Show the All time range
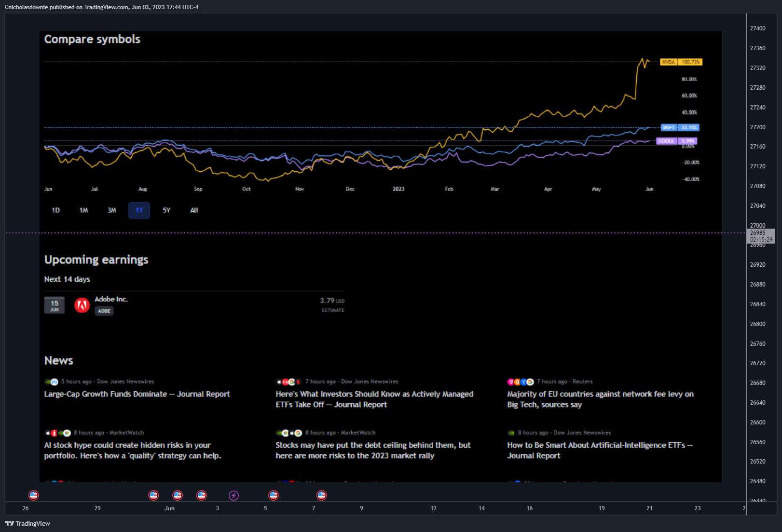 tap(194, 210)
